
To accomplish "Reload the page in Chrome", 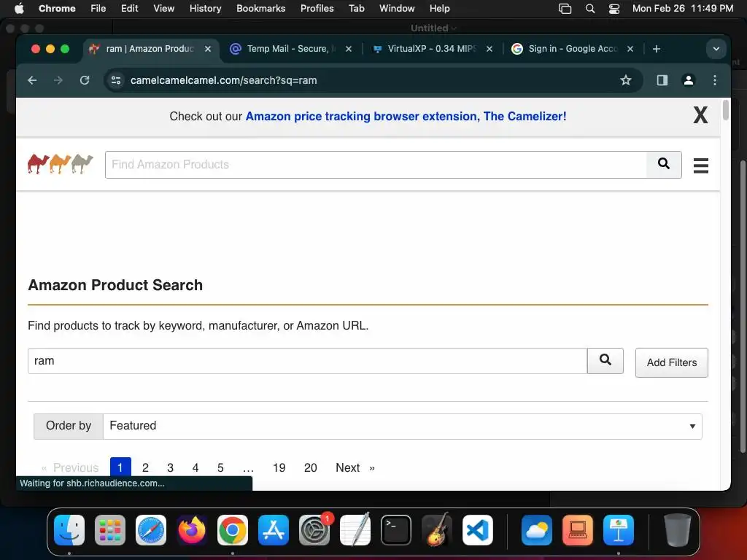I will tap(85, 80).
